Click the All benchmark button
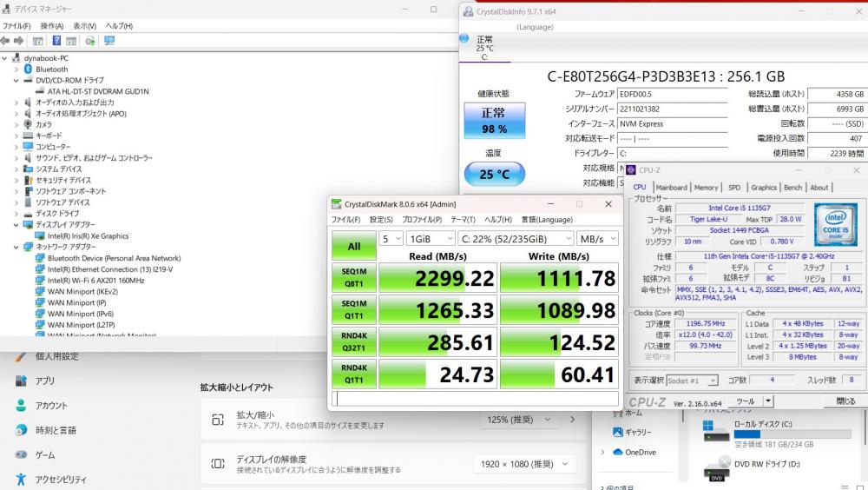This screenshot has height=490, width=868. (x=354, y=246)
